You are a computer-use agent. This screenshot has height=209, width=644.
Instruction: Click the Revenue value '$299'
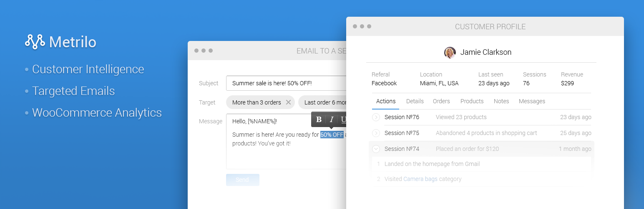pos(567,83)
